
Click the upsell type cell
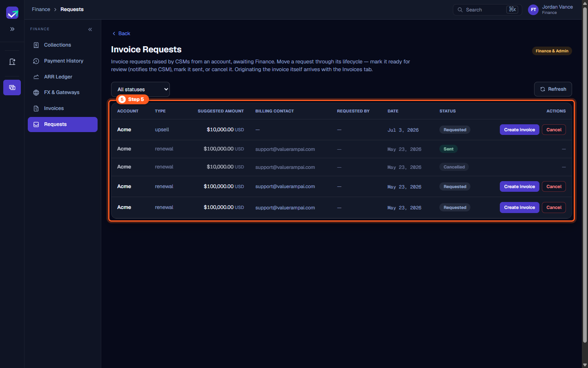click(162, 130)
